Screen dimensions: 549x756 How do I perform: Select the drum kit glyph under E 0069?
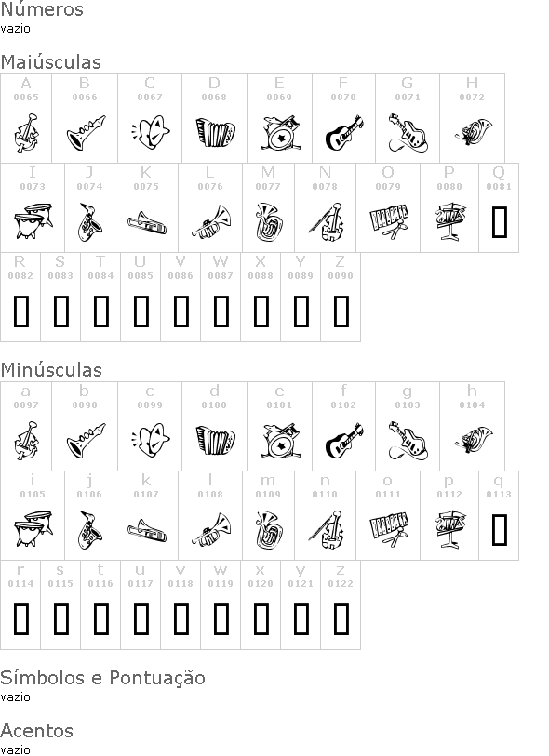(x=281, y=132)
